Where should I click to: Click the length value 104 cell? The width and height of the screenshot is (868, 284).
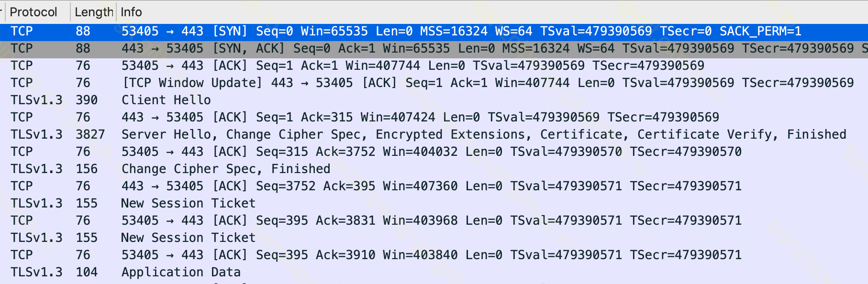pos(87,272)
